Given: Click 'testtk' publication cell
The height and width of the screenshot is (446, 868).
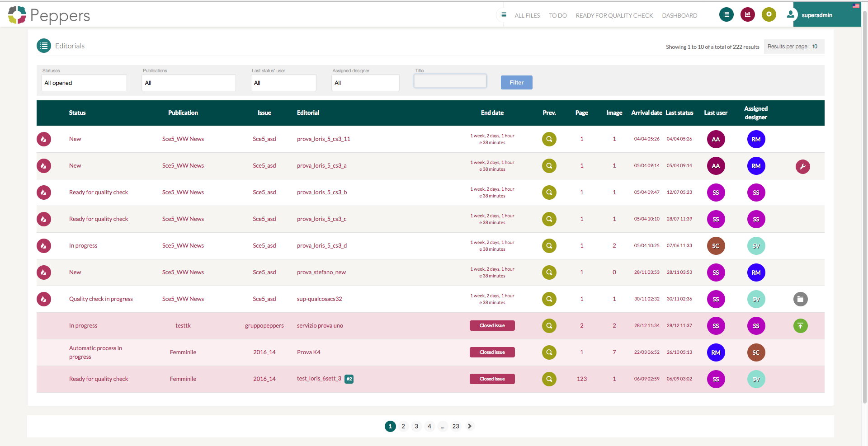Looking at the screenshot, I should point(183,326).
